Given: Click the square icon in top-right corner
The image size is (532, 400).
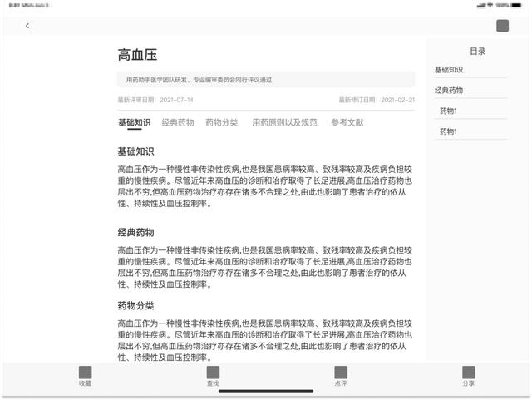Looking at the screenshot, I should click(502, 26).
